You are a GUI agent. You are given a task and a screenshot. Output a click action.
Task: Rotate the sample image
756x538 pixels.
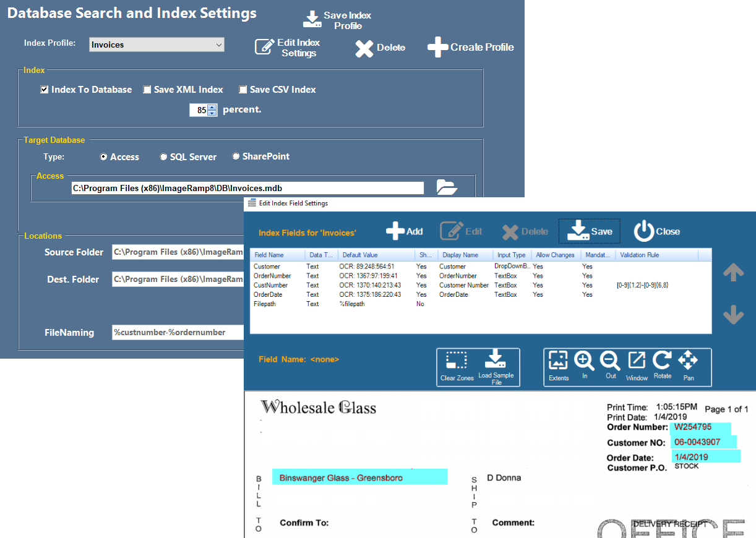[x=663, y=365]
